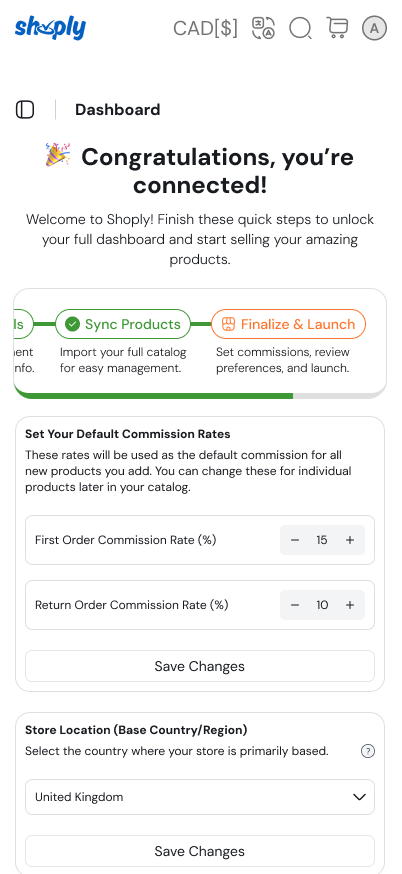The height and width of the screenshot is (874, 402).
Task: Open the store location help question mark icon
Action: pos(367,751)
